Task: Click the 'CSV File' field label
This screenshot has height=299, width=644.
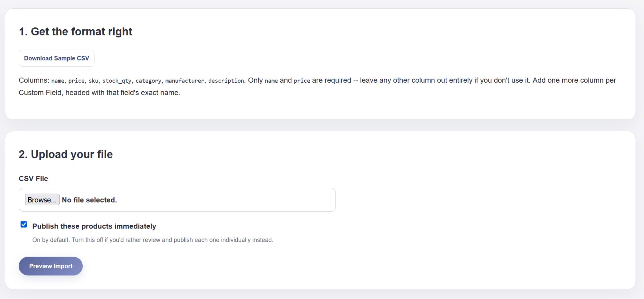Action: [33, 179]
